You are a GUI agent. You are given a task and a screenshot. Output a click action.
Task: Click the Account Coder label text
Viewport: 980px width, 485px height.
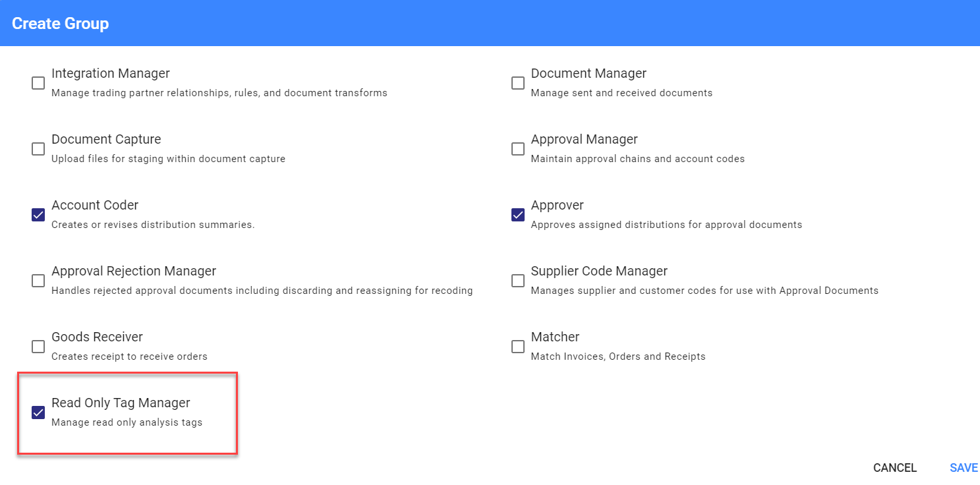[x=95, y=205]
